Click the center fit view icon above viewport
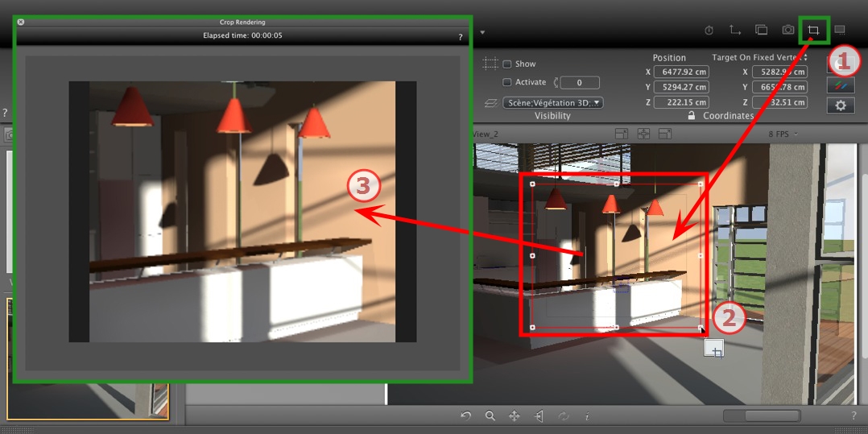868x434 pixels. (643, 134)
